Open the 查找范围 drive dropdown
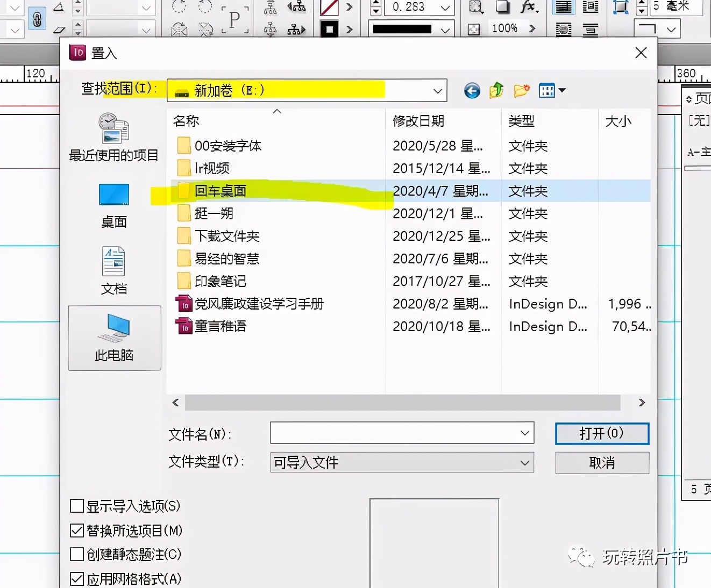Viewport: 711px width, 588px height. (437, 90)
